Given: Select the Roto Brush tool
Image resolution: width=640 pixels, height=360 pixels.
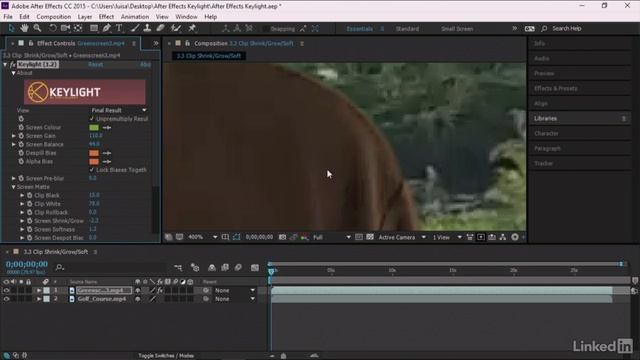Looking at the screenshot, I should pyautogui.click(x=176, y=28).
